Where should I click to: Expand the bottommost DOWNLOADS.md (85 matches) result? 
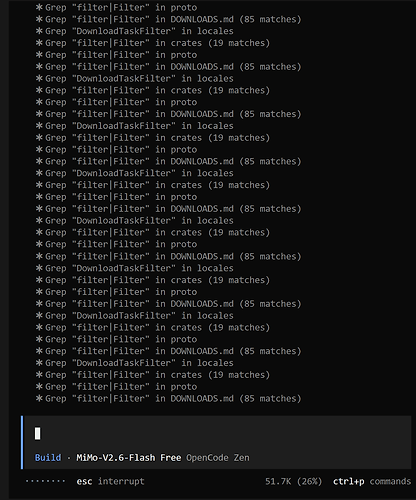pos(168,398)
